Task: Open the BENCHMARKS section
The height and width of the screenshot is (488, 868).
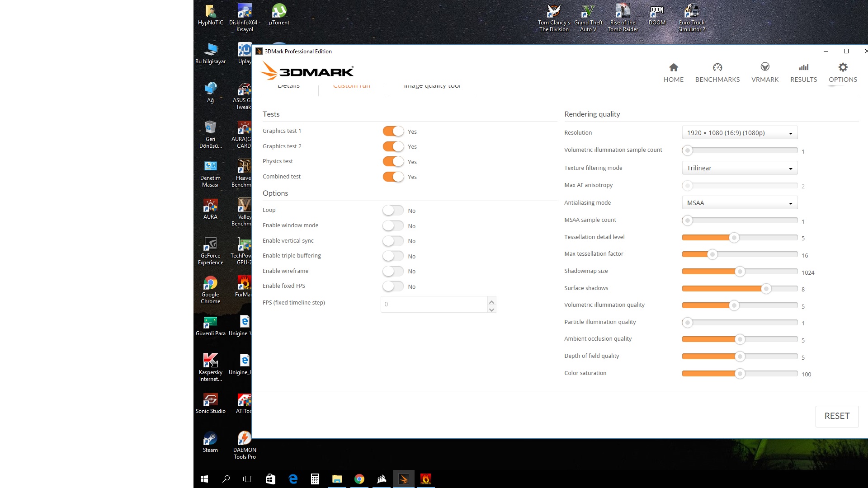Action: coord(717,73)
